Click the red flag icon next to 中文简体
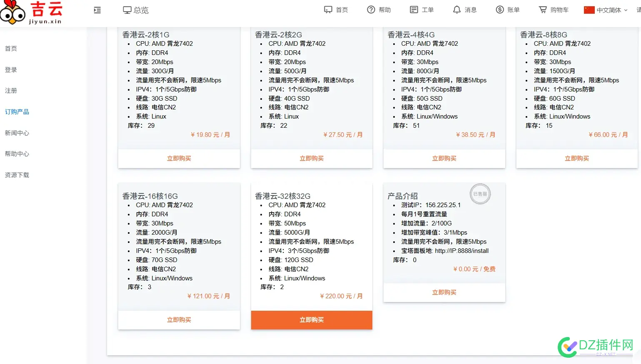 click(x=589, y=10)
